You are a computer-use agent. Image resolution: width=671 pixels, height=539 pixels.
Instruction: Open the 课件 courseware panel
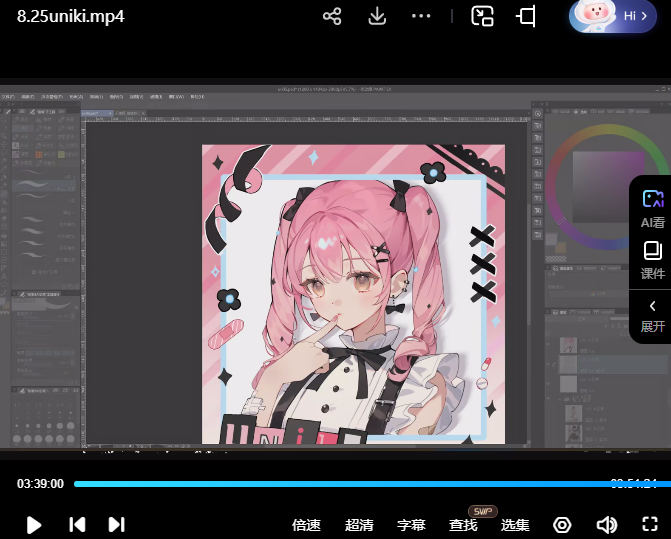pos(652,259)
